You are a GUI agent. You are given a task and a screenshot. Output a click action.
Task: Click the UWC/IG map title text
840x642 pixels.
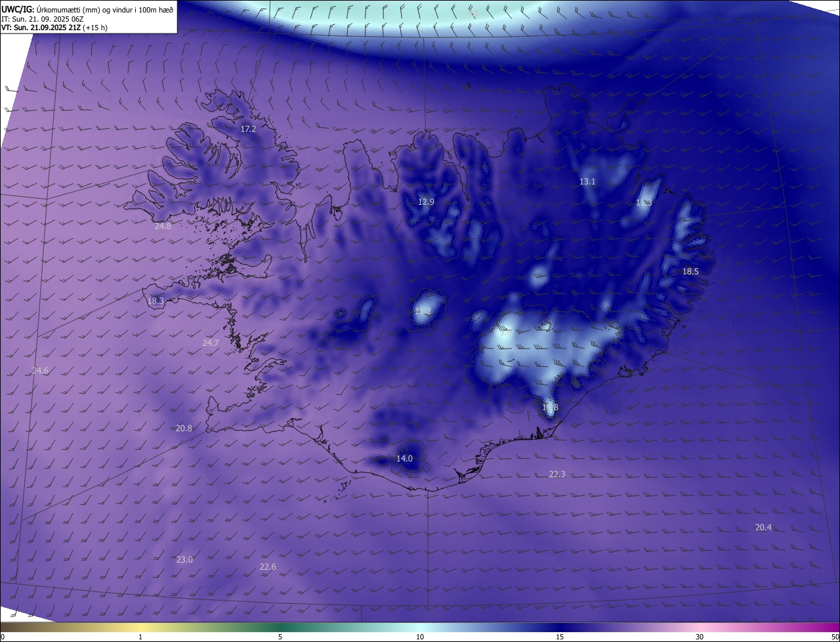tap(87, 9)
